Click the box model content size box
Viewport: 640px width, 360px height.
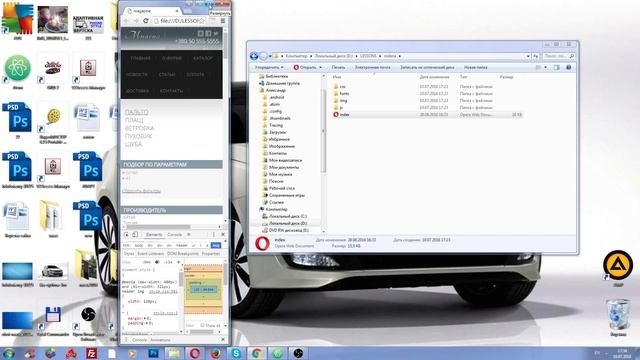203,289
